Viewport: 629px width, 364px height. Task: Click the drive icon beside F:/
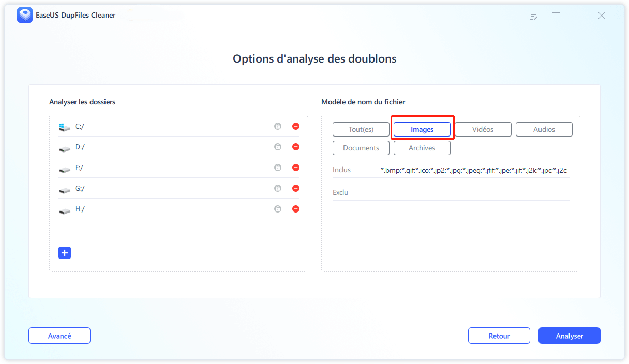64,167
